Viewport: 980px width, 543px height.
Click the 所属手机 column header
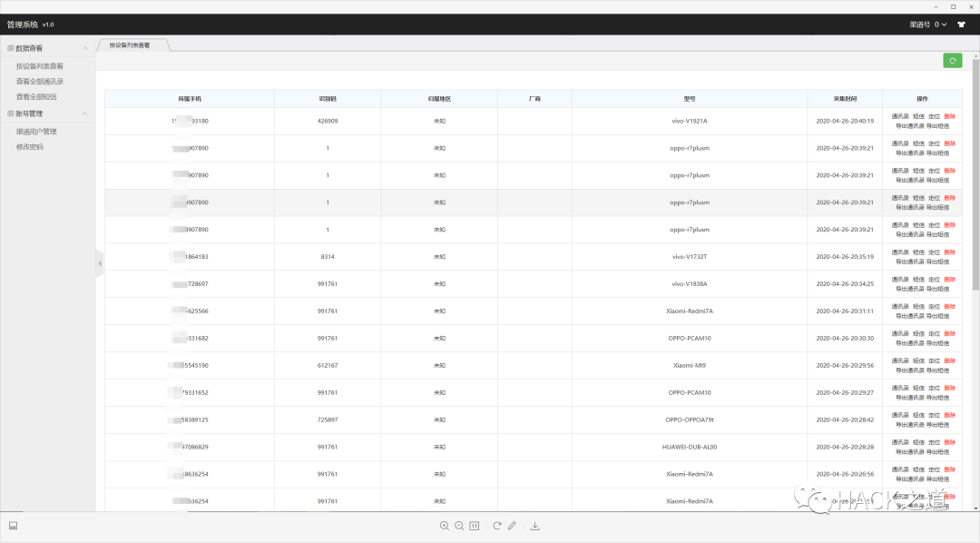190,99
